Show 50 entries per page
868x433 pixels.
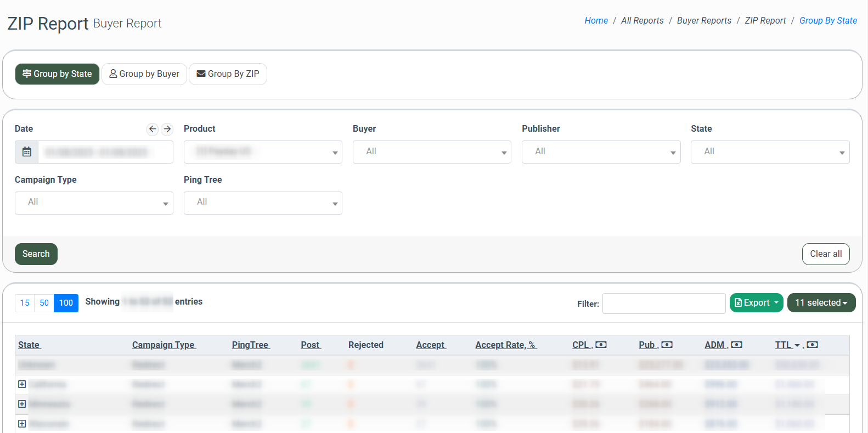[44, 303]
